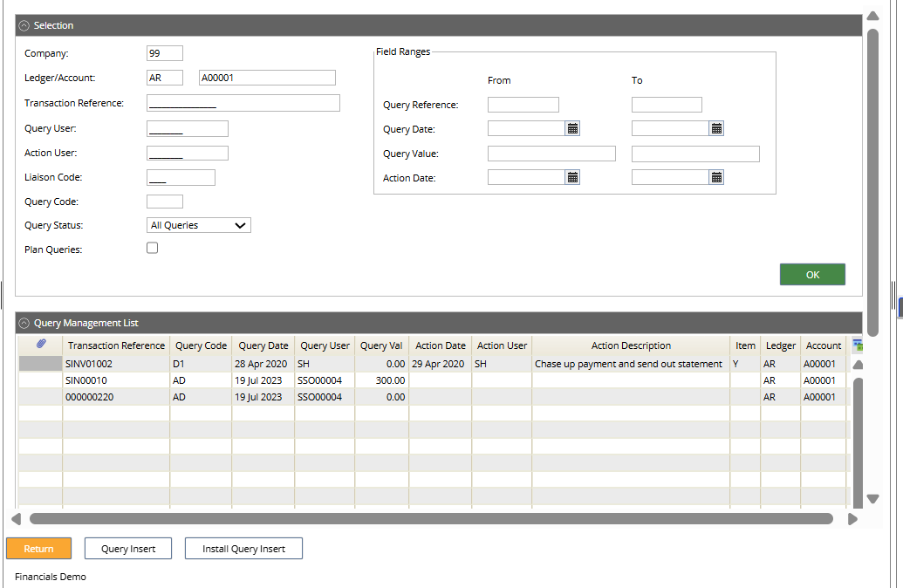Click the Query Insert button

(x=128, y=549)
